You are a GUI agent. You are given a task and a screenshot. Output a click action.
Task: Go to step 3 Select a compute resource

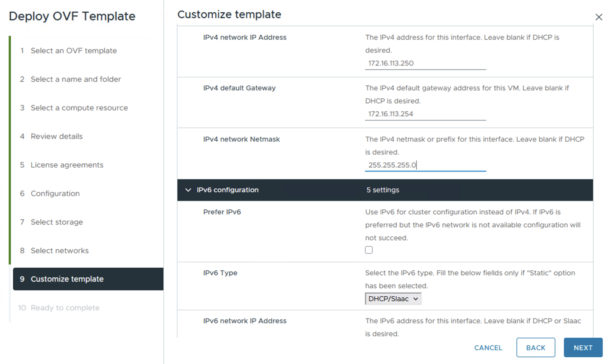[79, 108]
